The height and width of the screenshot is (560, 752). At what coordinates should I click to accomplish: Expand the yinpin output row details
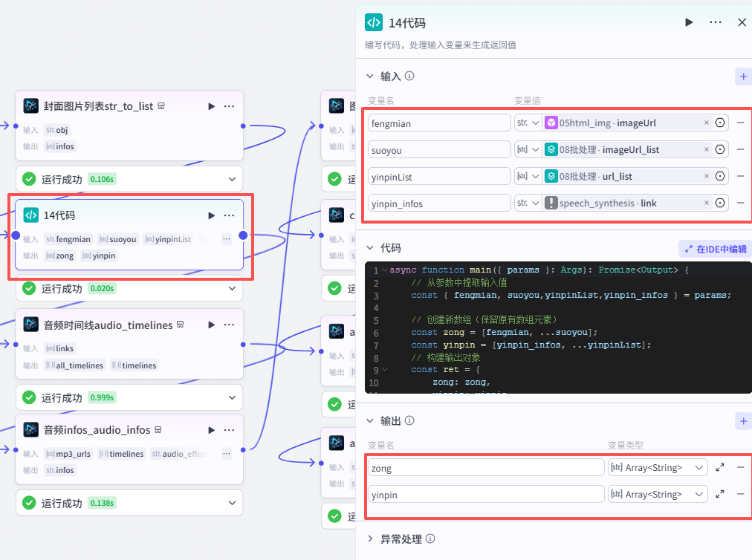point(720,495)
